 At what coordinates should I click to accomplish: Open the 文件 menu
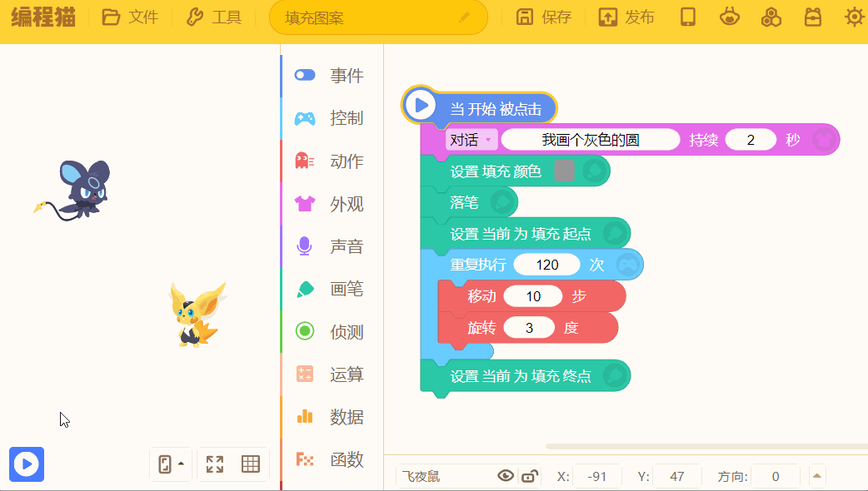click(x=130, y=17)
